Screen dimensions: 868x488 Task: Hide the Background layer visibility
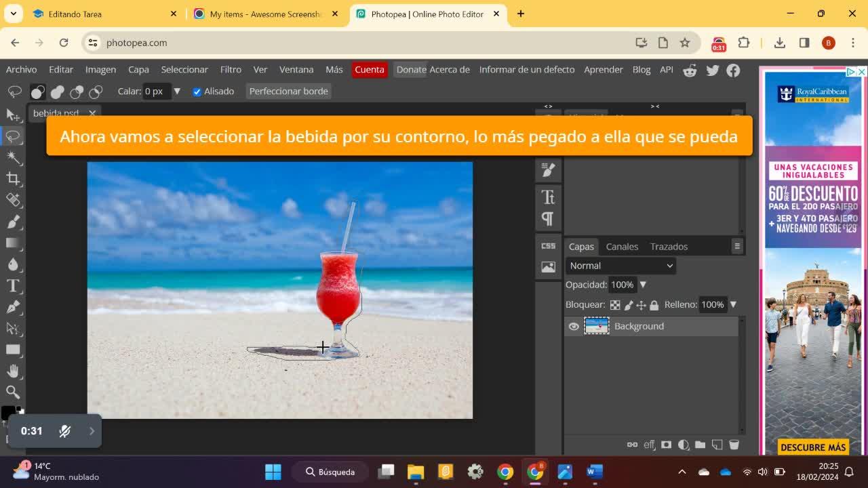click(574, 326)
